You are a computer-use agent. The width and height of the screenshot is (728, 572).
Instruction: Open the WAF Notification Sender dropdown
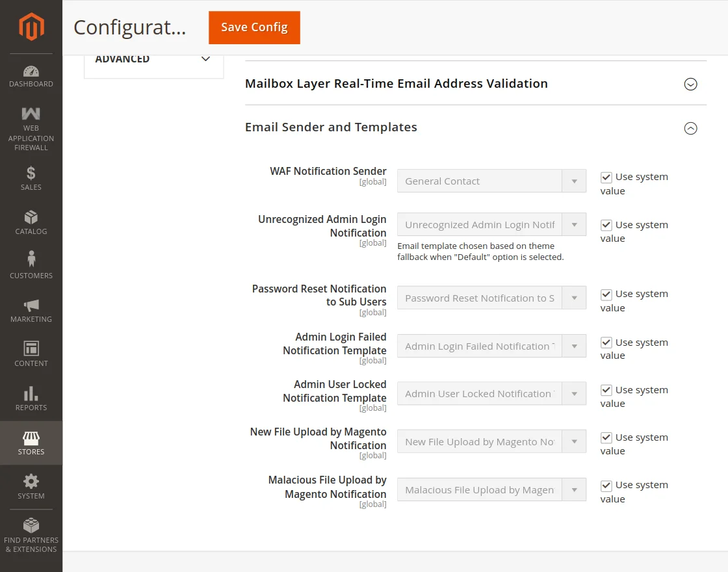point(491,181)
